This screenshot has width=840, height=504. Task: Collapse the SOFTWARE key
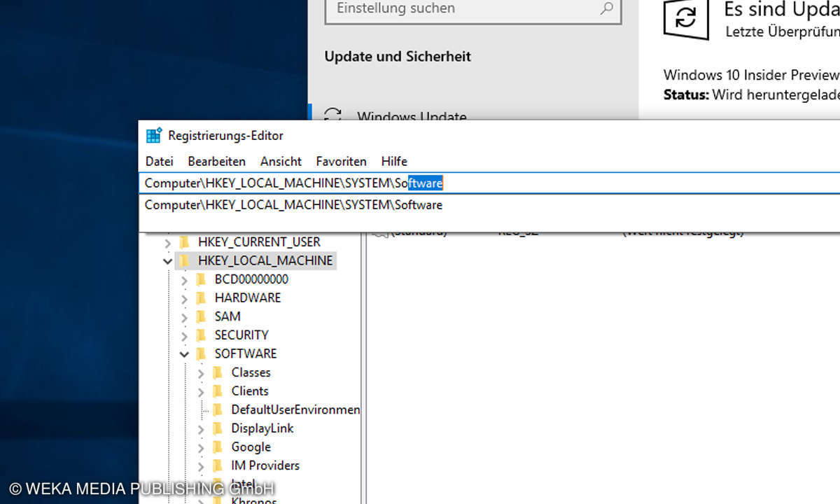(x=184, y=354)
